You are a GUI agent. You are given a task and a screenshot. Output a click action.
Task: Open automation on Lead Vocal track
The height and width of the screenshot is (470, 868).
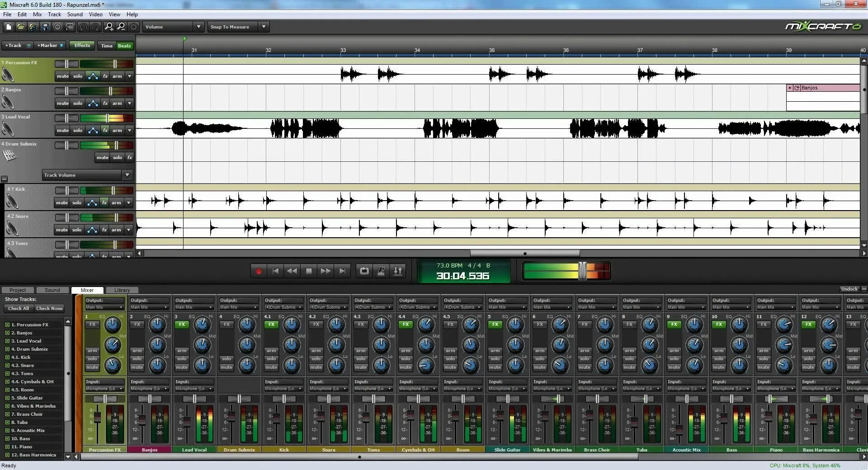[x=93, y=130]
